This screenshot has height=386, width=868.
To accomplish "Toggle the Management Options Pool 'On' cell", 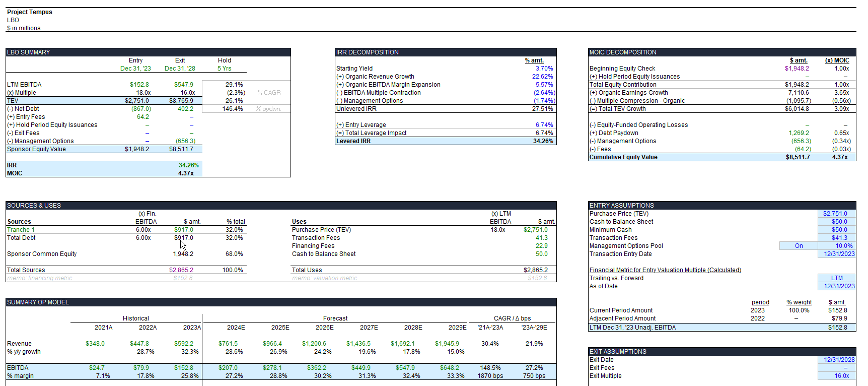I will tap(799, 246).
